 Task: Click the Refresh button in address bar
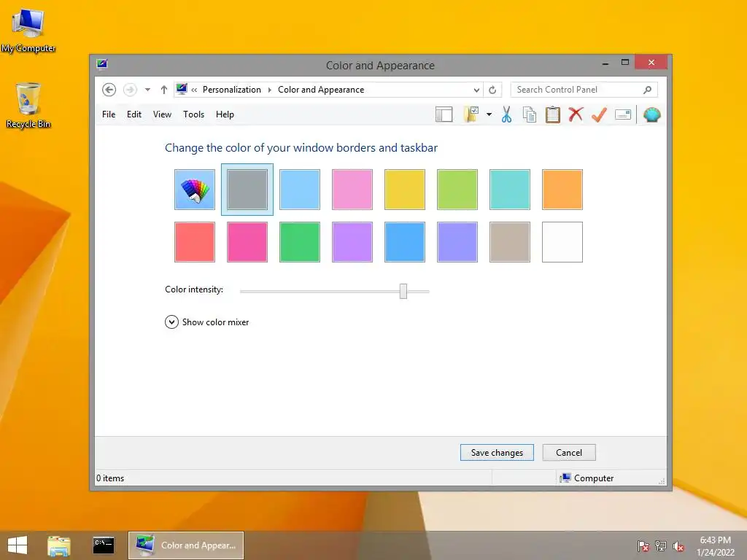point(492,90)
